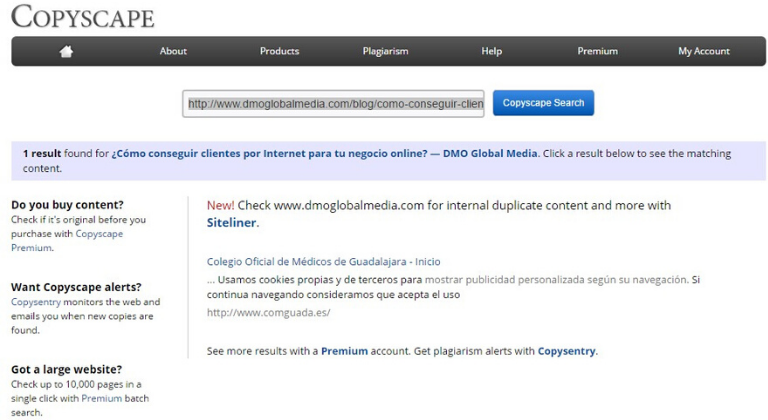The width and height of the screenshot is (768, 420).
Task: Open the Colegio Oficial de Médicos result title
Action: tap(323, 262)
